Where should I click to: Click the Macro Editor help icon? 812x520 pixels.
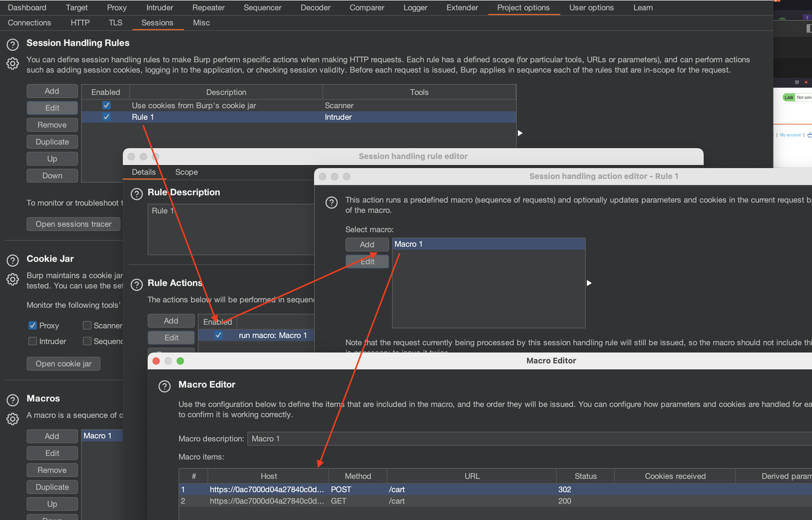coord(165,386)
